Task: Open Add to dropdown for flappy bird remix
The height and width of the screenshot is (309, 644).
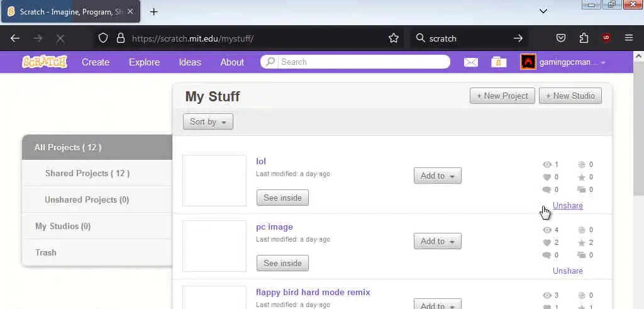Action: (x=438, y=304)
